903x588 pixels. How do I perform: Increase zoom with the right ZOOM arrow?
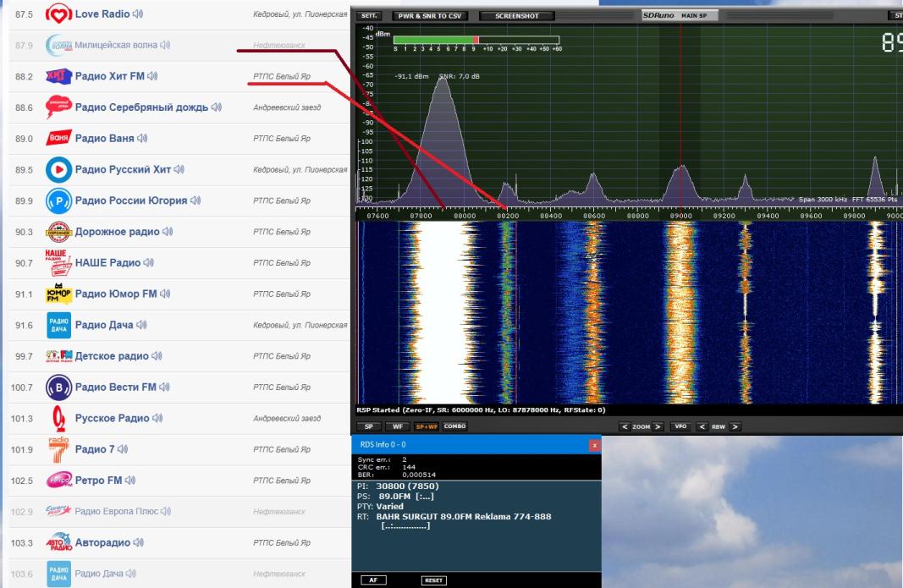(658, 426)
